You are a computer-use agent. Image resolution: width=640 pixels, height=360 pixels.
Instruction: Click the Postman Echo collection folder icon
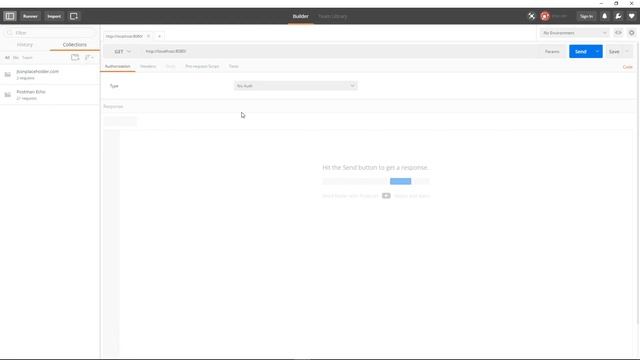coord(8,95)
